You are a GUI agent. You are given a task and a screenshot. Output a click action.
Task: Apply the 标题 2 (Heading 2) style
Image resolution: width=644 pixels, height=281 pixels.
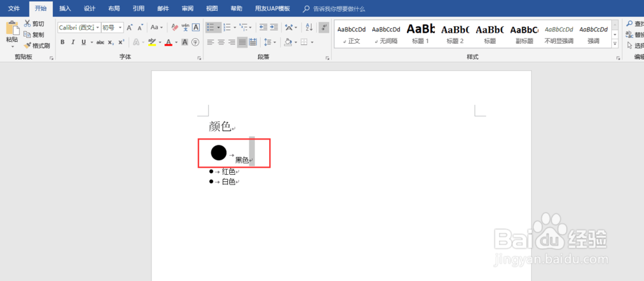point(455,34)
